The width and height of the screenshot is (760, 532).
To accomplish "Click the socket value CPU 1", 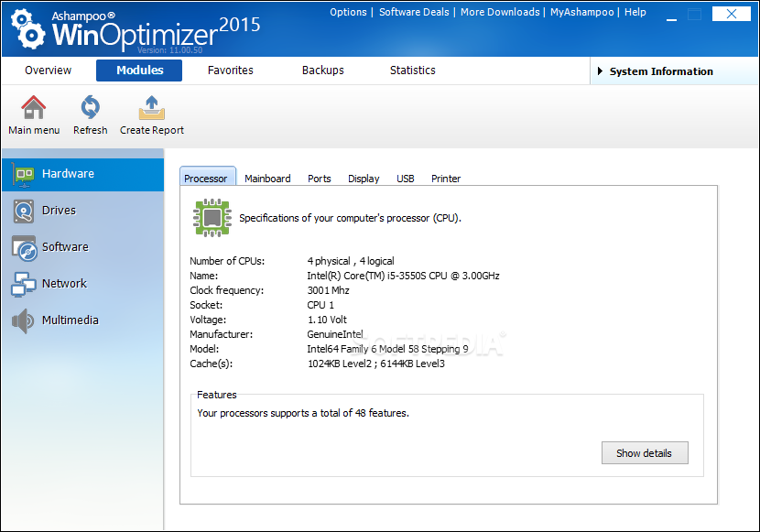I will coord(320,305).
